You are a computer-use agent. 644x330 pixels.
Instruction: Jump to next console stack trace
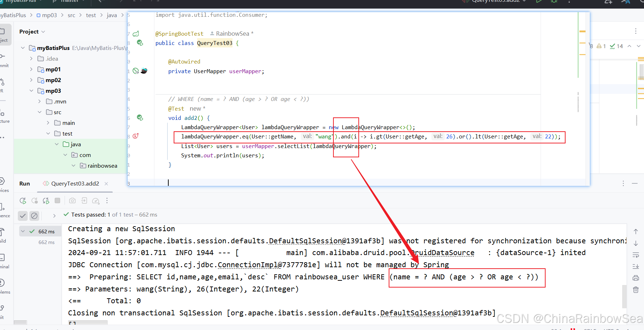(x=636, y=243)
